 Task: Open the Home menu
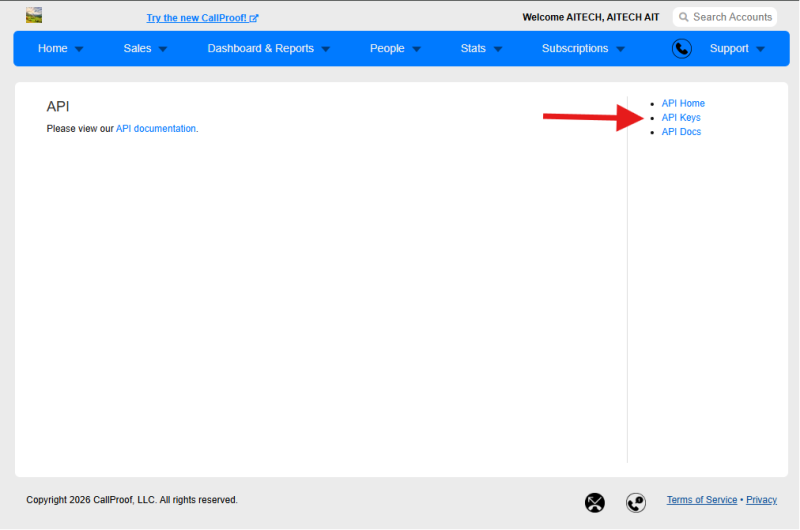coord(53,48)
